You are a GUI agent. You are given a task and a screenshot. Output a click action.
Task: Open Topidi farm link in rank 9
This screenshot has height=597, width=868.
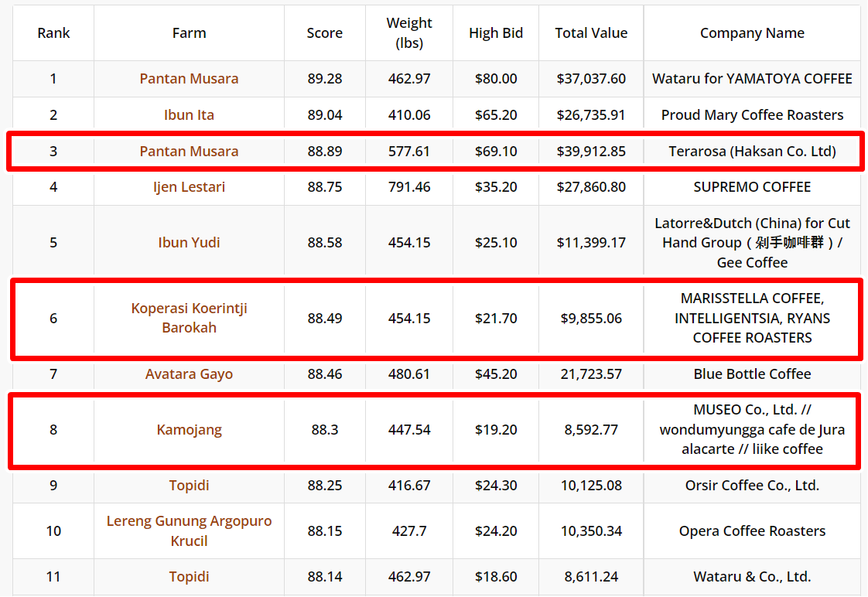189,485
